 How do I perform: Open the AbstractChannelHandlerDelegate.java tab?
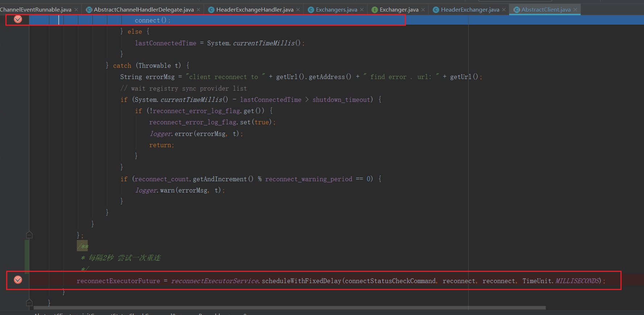(144, 10)
